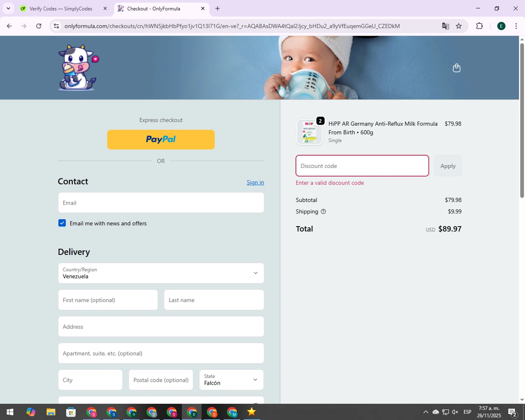This screenshot has width=525, height=420.
Task: Click the Google Translate icon in address bar
Action: [x=445, y=26]
